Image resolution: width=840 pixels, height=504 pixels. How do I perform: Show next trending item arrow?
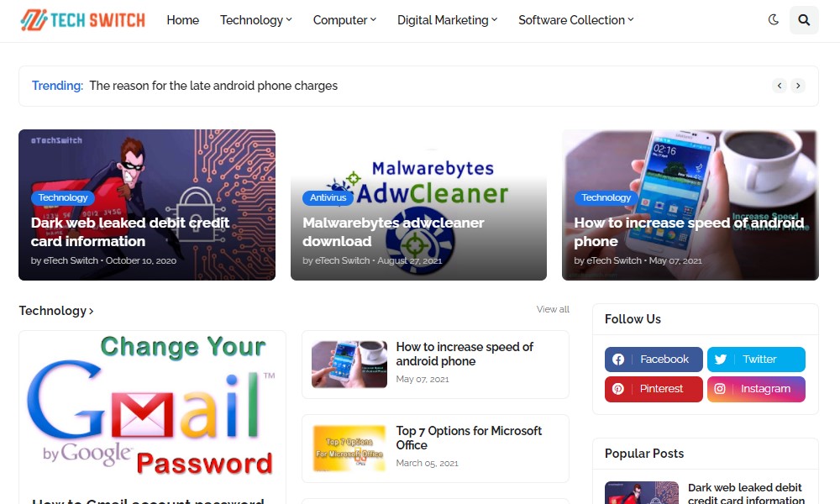coord(798,86)
